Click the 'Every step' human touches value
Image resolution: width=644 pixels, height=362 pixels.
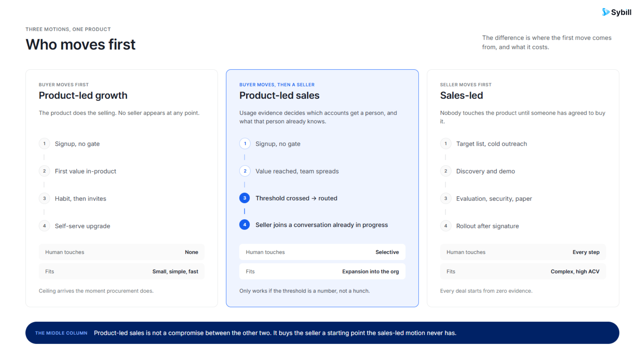tap(586, 252)
